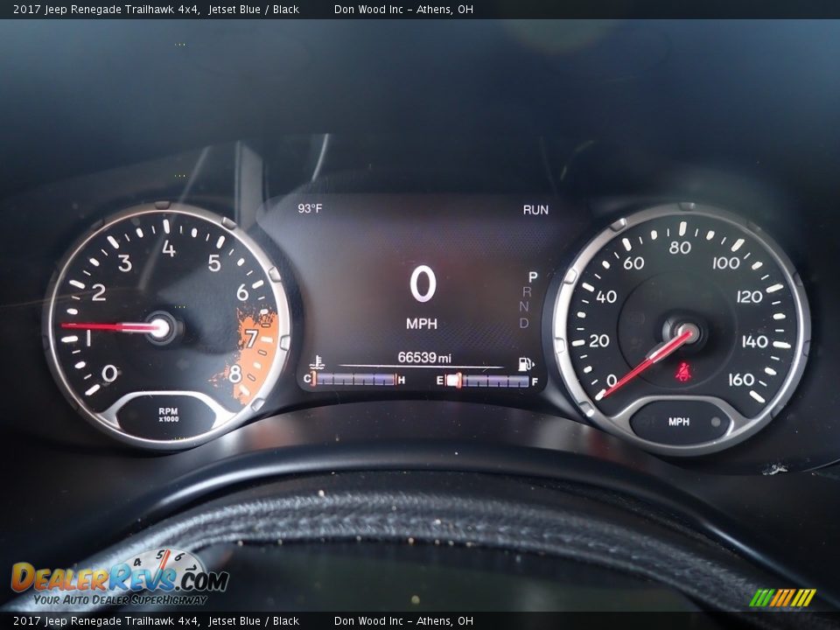Click the 66539 mi odometer reading
The height and width of the screenshot is (630, 840).
pos(424,357)
